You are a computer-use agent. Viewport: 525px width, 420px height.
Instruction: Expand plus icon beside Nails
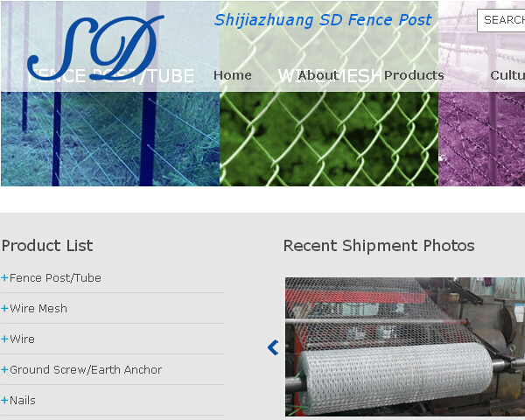click(4, 400)
